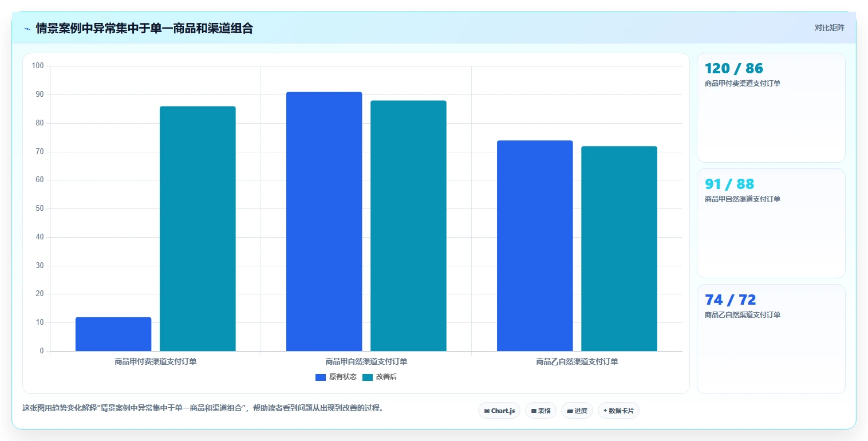Click the y-axis value 50
Image resolution: width=868 pixels, height=441 pixels.
[x=40, y=208]
